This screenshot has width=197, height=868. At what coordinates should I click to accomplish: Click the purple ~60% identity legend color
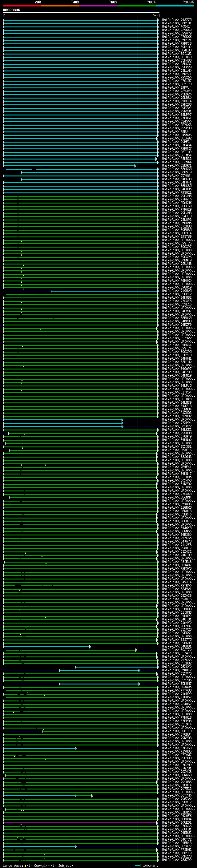(99, 6)
